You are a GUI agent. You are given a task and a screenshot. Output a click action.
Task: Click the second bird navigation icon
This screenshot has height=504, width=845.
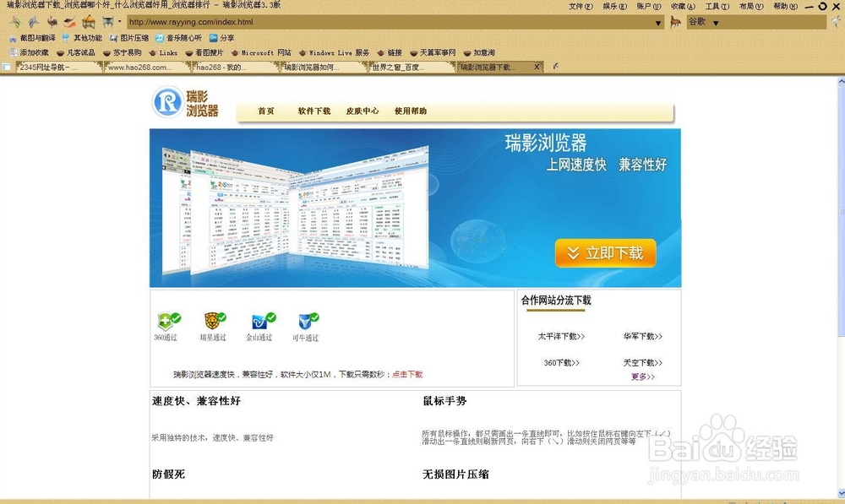[34, 22]
